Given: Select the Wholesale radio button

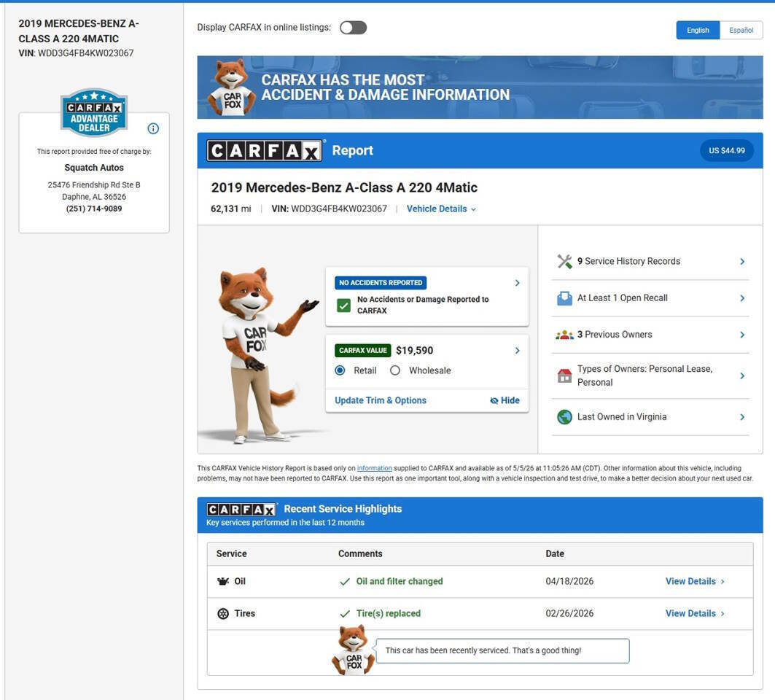Looking at the screenshot, I should pyautogui.click(x=395, y=370).
